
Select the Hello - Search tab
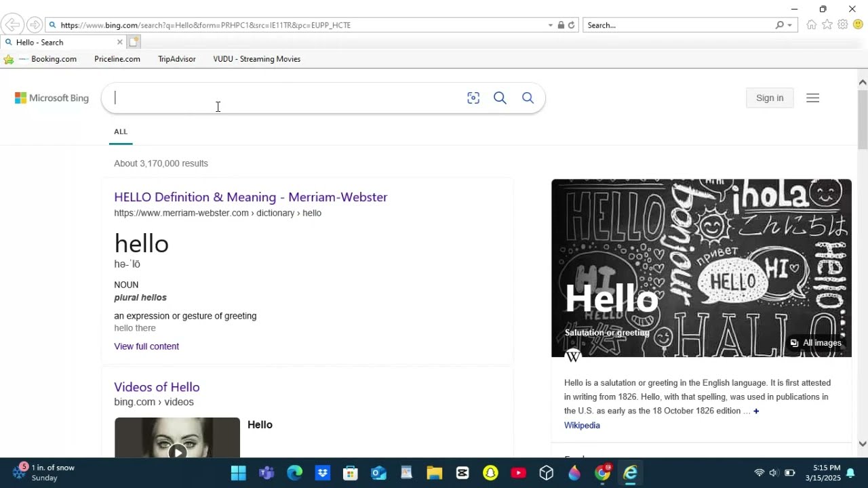click(x=61, y=42)
